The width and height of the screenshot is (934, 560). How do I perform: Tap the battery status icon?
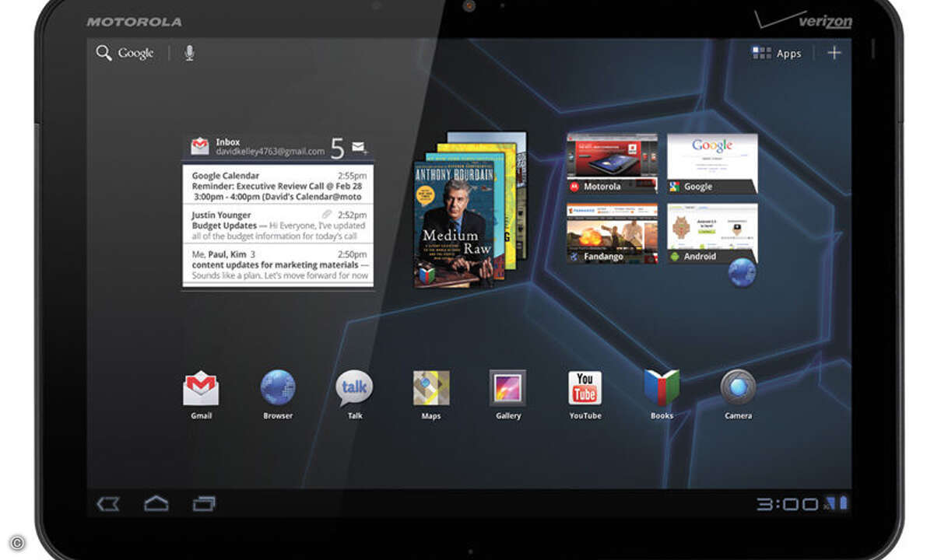coord(844,504)
